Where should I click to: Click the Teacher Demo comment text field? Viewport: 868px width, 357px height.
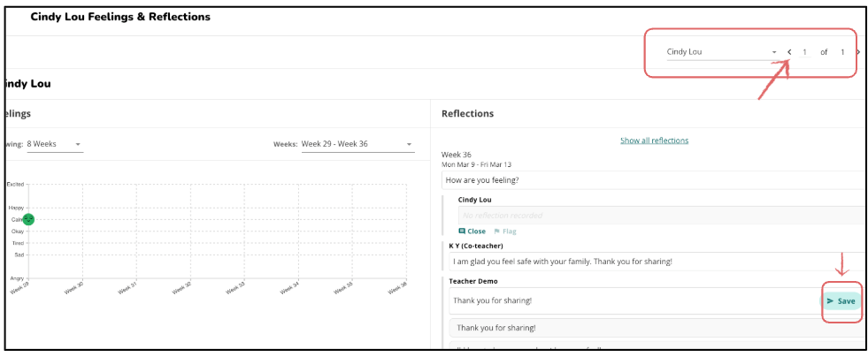(634, 301)
